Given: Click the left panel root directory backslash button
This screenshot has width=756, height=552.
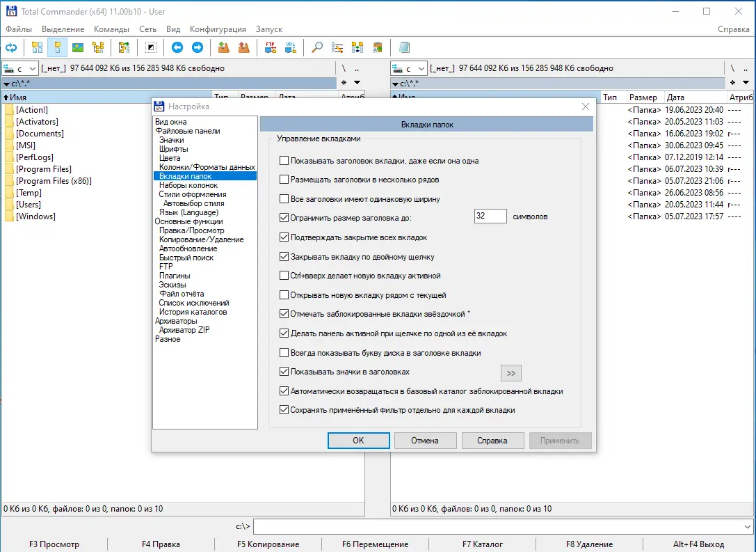Looking at the screenshot, I should 344,68.
